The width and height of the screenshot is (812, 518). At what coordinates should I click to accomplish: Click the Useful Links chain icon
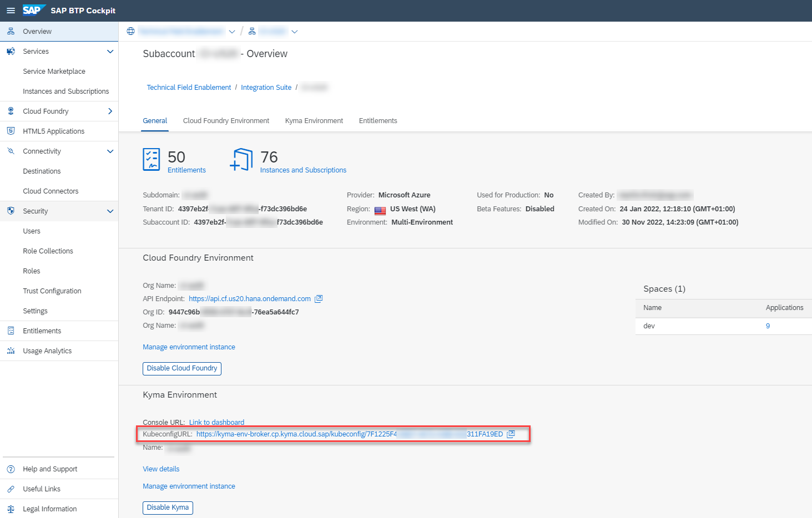coord(11,489)
